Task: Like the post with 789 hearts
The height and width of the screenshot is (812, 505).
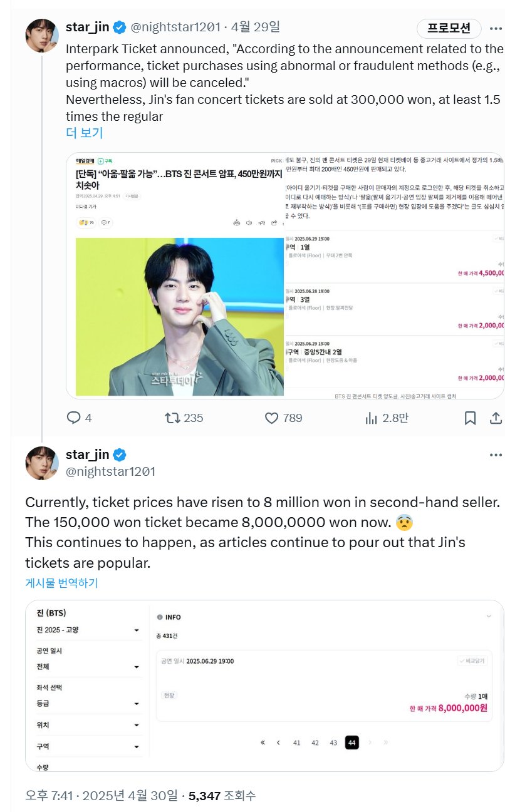Action: [x=271, y=418]
